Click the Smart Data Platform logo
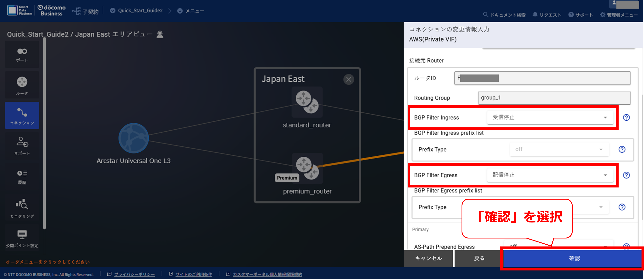The width and height of the screenshot is (644, 279). tap(20, 10)
